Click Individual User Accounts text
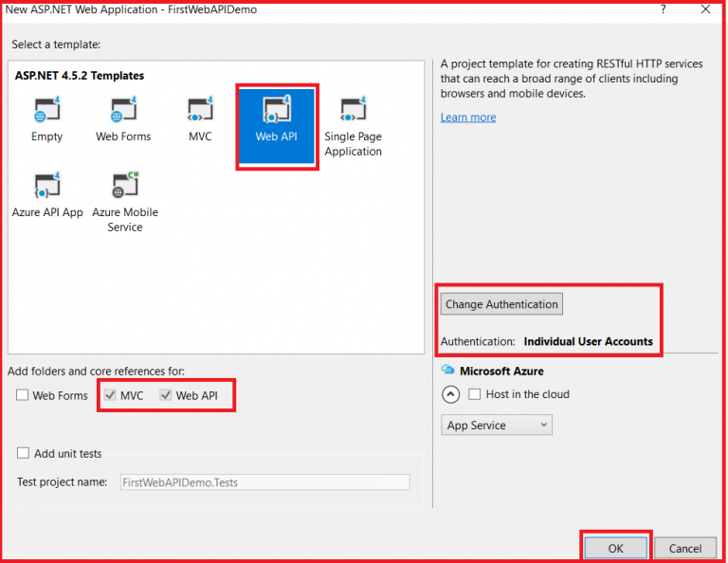Viewport: 728px width, 563px height. click(x=589, y=341)
